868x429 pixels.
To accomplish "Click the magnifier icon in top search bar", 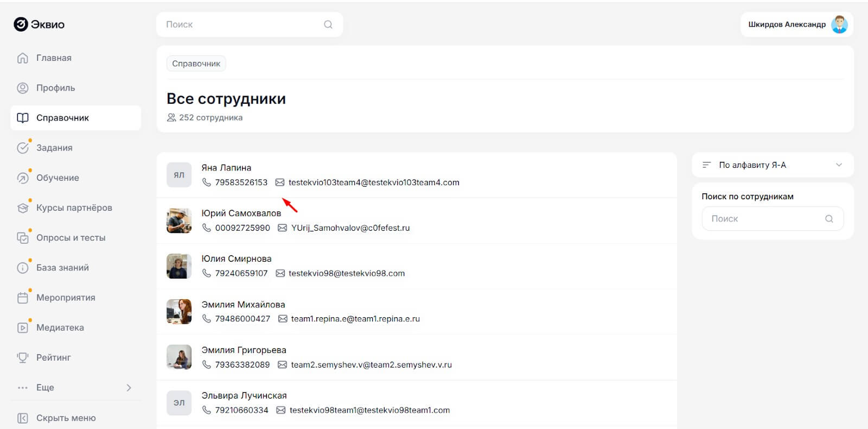I will [328, 24].
